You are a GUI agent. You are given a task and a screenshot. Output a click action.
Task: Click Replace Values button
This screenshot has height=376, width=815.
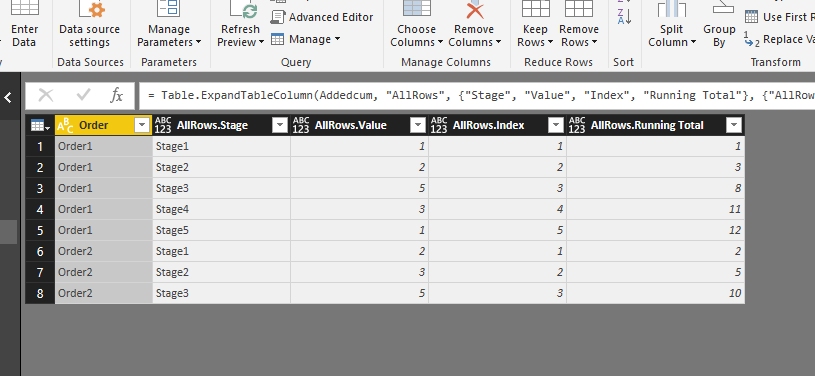tap(780, 40)
